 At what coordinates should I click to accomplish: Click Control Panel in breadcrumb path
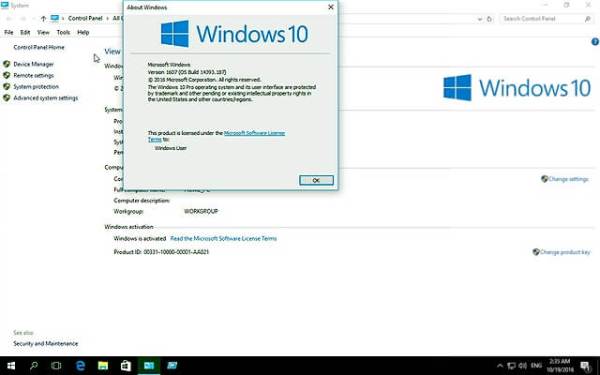(85, 18)
